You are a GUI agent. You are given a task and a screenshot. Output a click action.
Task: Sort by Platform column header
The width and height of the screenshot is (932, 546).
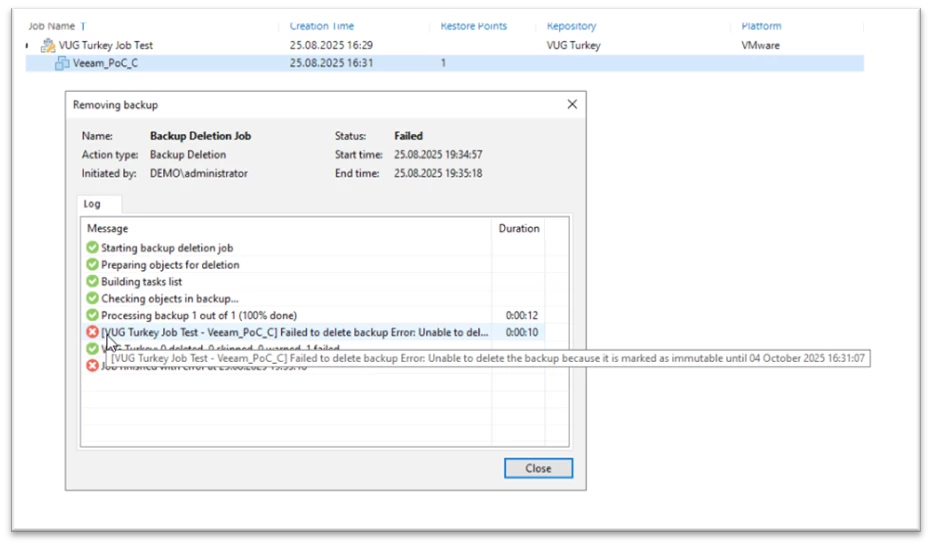pyautogui.click(x=761, y=26)
